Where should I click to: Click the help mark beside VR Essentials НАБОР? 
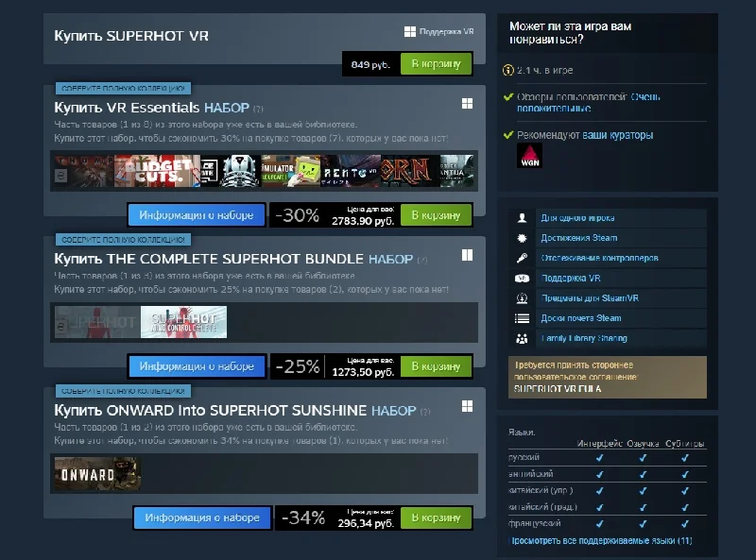258,109
